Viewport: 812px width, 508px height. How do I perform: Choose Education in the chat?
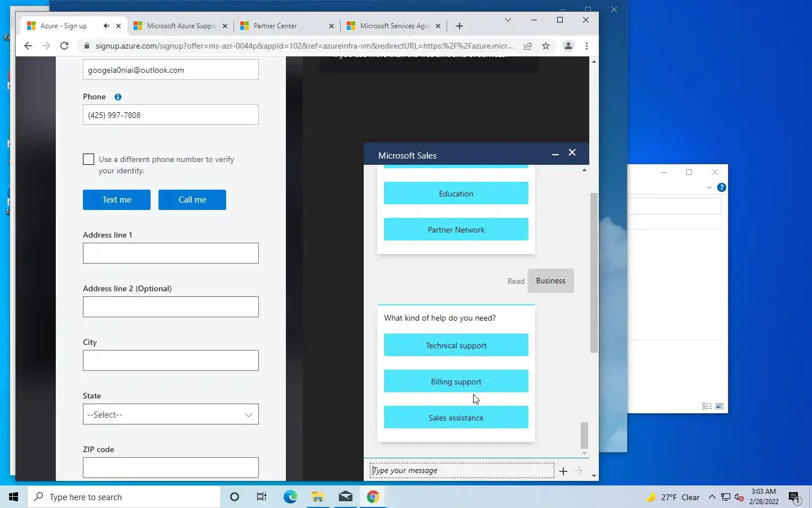[456, 193]
